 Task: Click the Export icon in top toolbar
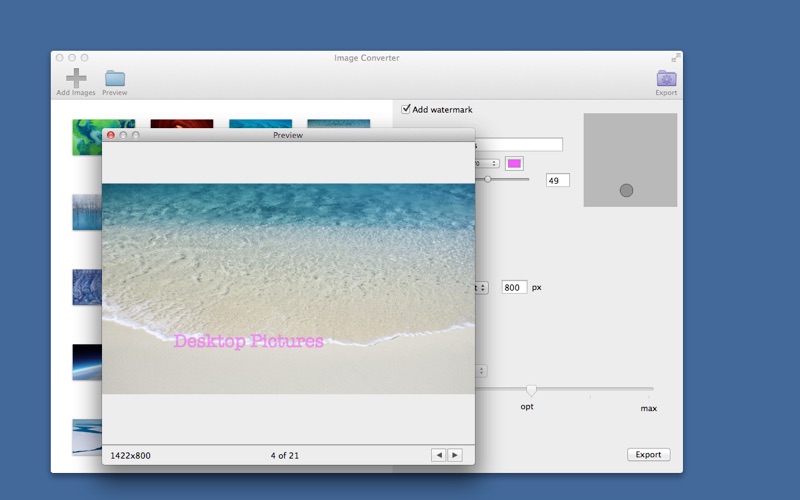666,79
